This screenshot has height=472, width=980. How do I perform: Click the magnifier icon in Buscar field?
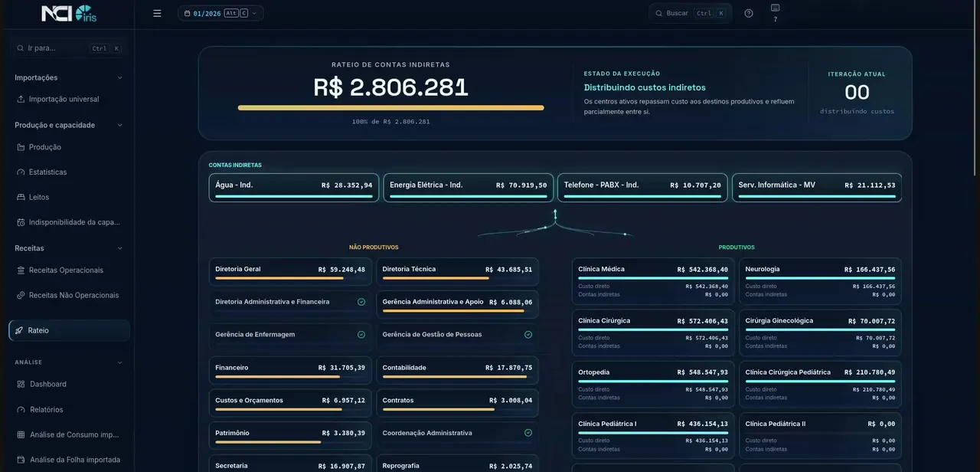point(658,13)
